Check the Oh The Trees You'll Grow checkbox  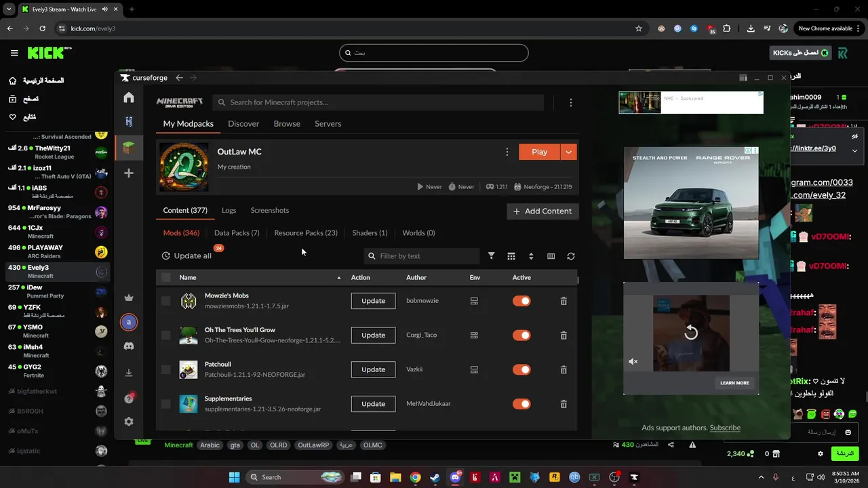(166, 335)
